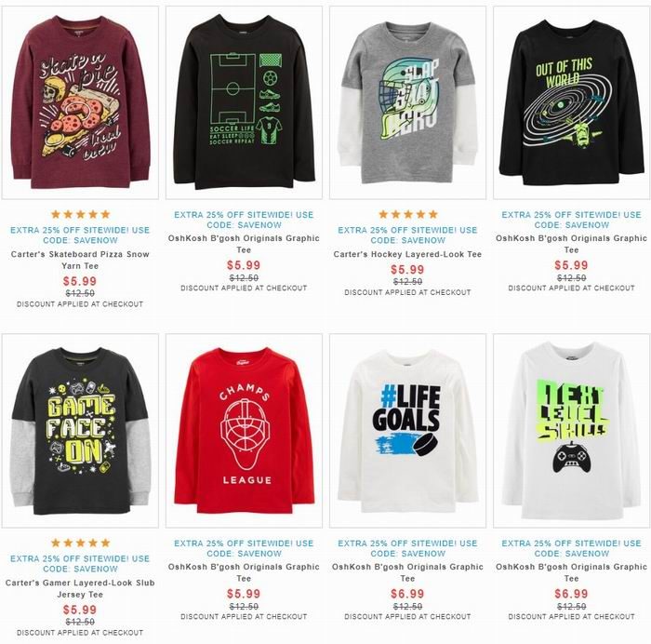Open the red Champs League tee image
This screenshot has height=644, width=651.
click(x=244, y=431)
